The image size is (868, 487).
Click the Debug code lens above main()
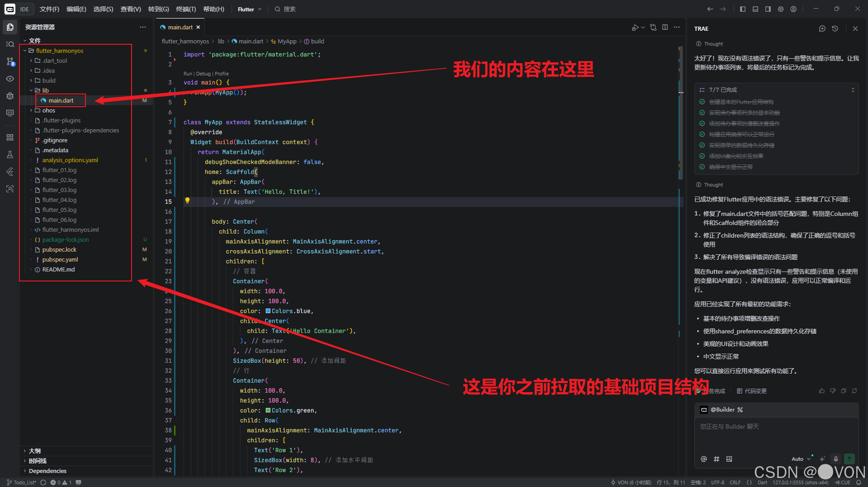pos(203,74)
